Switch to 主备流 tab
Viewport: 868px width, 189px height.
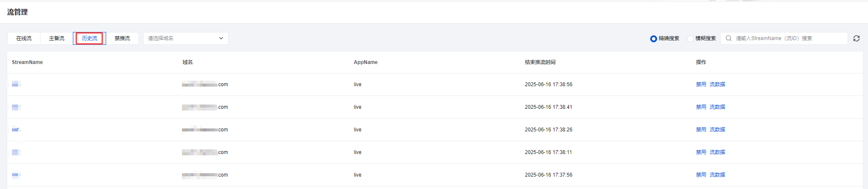[x=57, y=38]
